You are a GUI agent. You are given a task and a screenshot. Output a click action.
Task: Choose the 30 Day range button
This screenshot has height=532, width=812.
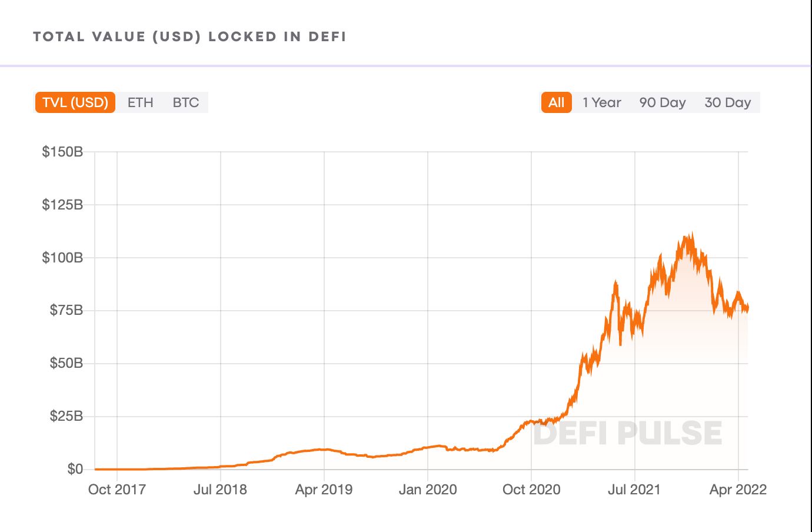728,102
